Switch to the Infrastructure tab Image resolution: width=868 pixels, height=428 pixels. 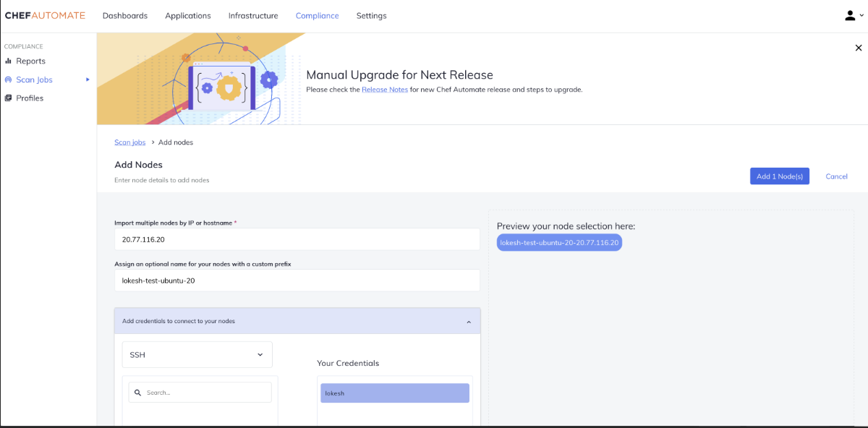[x=253, y=16]
